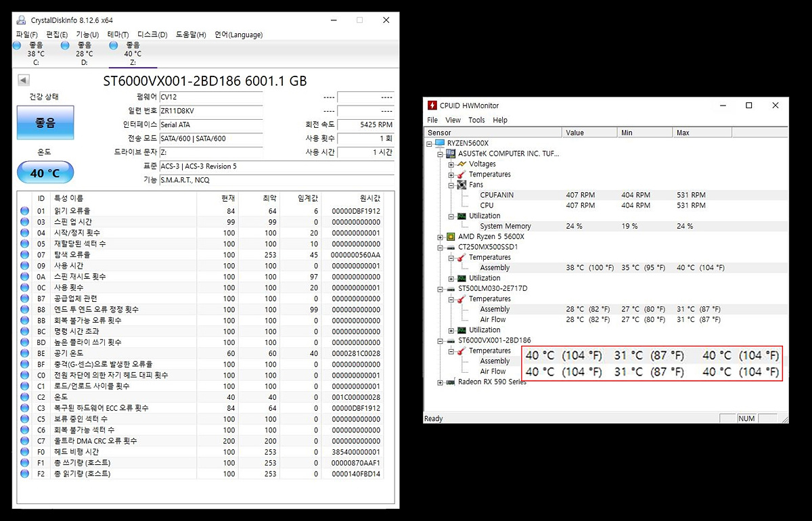812x521 pixels.
Task: Click the CPUID HWMonitor title bar icon
Action: coord(433,106)
